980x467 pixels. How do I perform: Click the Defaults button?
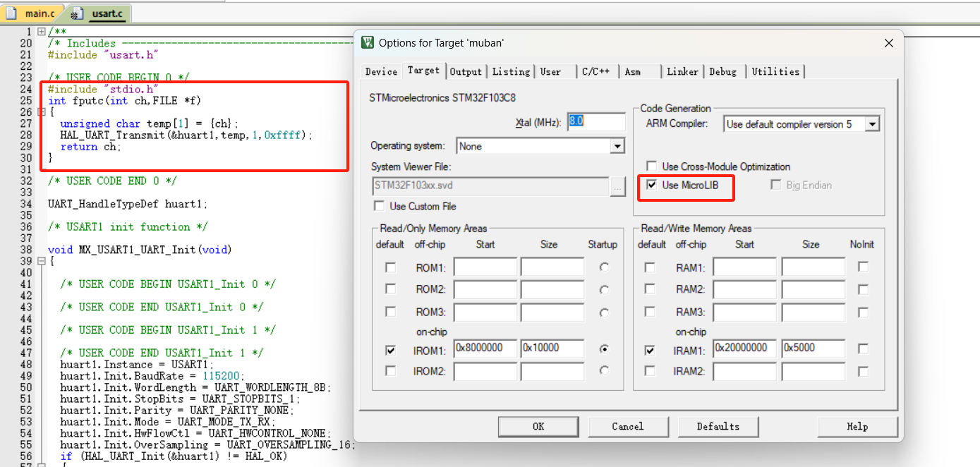tap(718, 426)
